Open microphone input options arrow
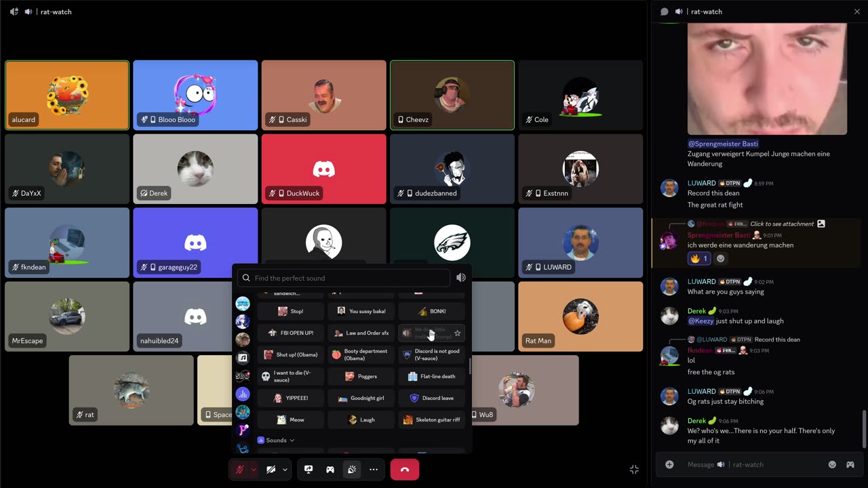Screen dimensions: 868x488 click(254, 469)
